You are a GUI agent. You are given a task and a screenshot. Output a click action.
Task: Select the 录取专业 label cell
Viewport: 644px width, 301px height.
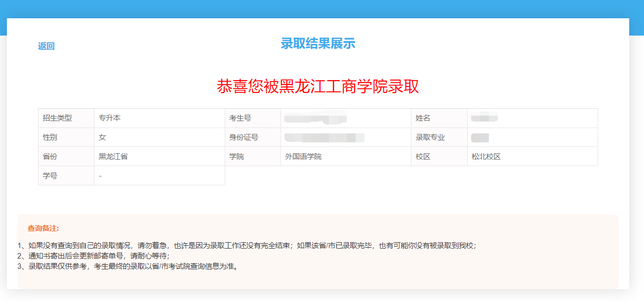(x=440, y=137)
